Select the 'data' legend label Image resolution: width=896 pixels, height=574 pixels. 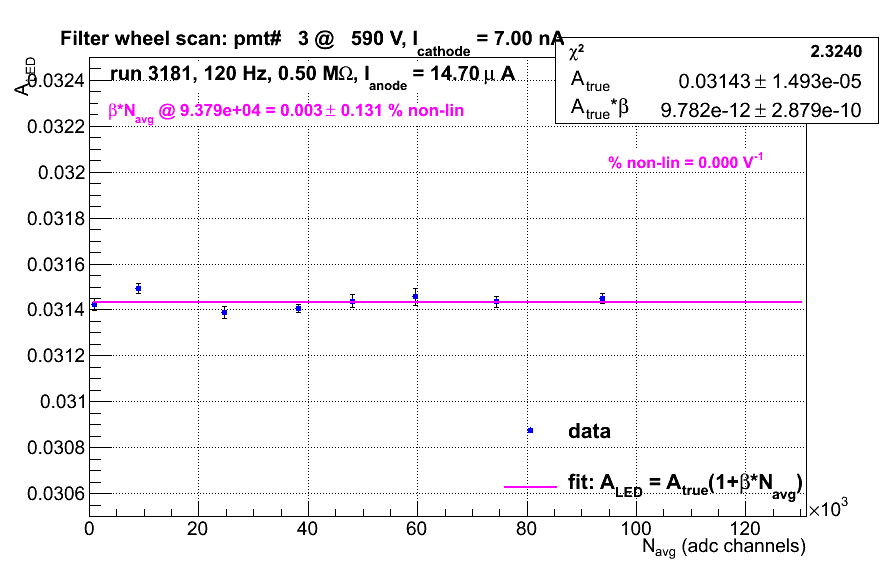tap(589, 431)
